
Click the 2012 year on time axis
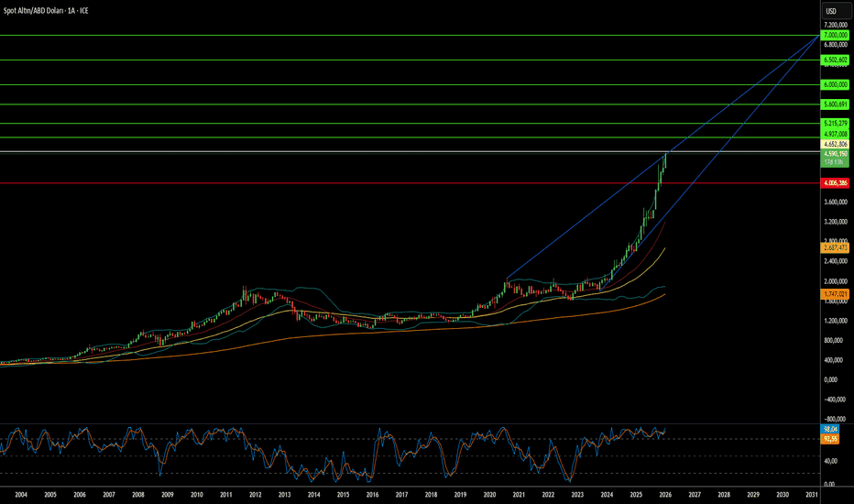[x=255, y=495]
